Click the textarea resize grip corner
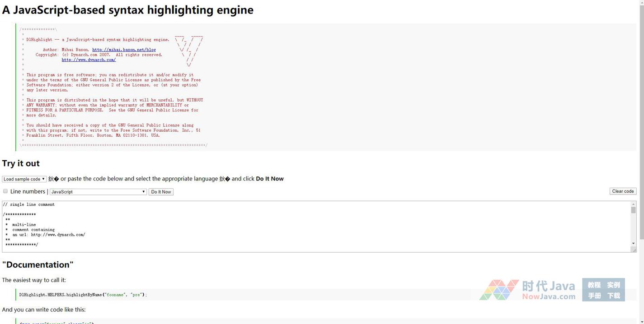Viewport: 644px width, 324px height. [x=634, y=250]
